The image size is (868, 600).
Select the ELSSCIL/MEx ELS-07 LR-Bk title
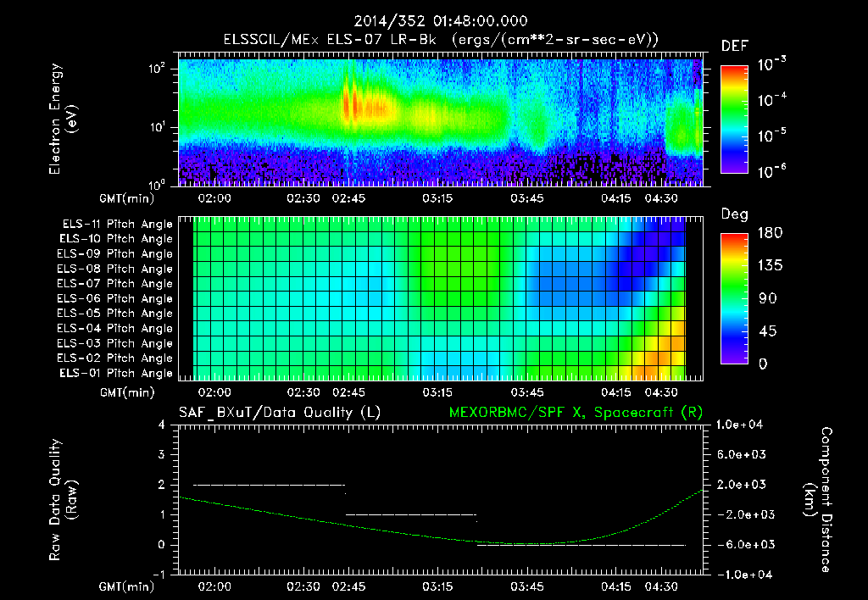[330, 40]
